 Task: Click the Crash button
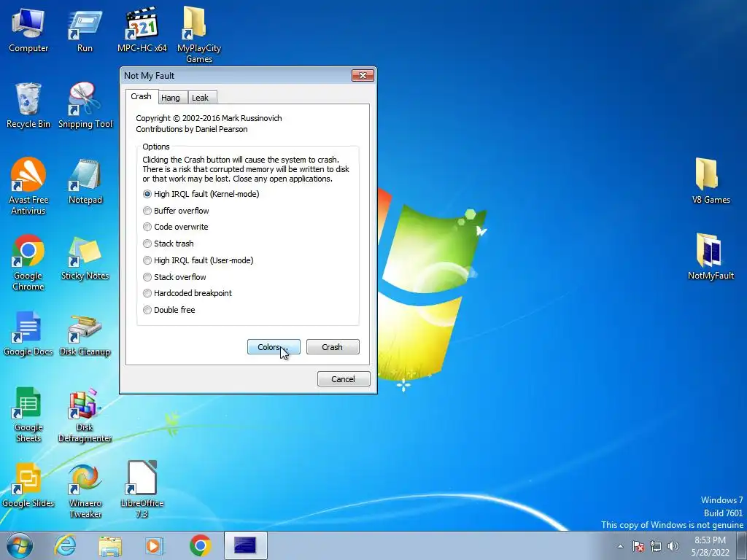pos(333,346)
